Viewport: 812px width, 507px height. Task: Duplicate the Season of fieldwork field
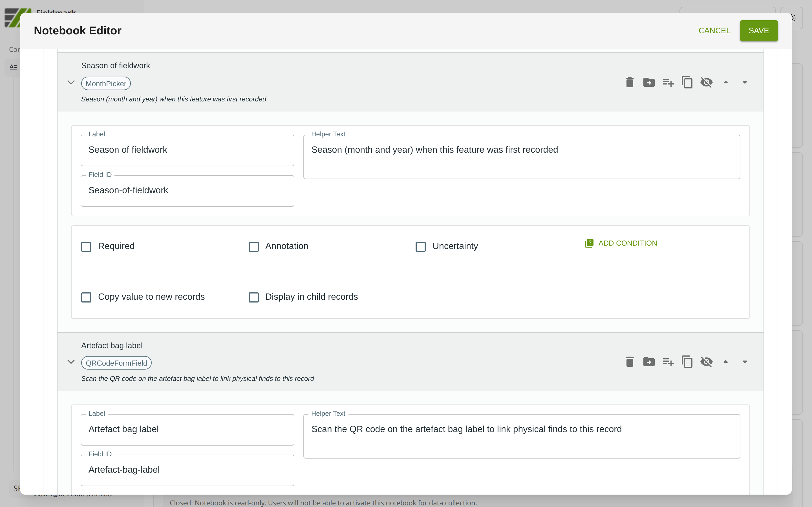coord(687,82)
